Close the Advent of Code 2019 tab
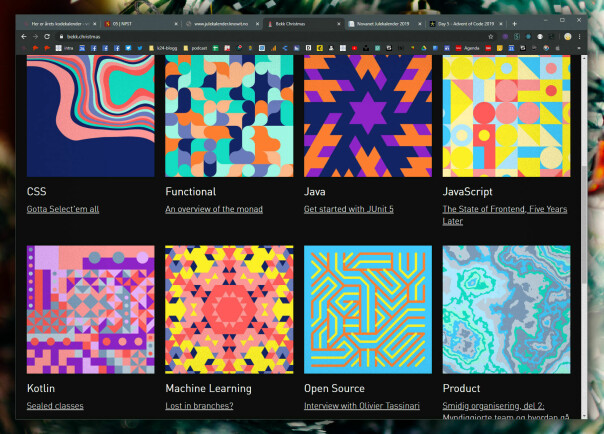The image size is (604, 434). pos(501,24)
